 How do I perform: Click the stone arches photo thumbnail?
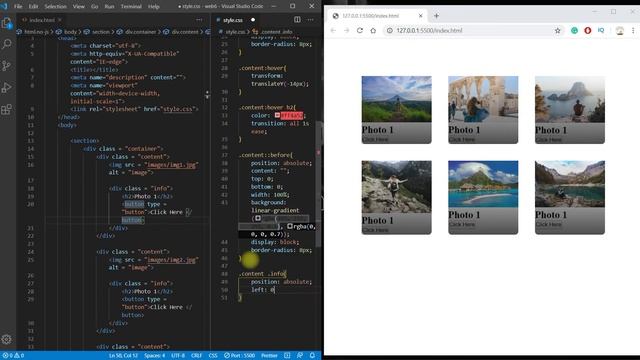[483, 99]
